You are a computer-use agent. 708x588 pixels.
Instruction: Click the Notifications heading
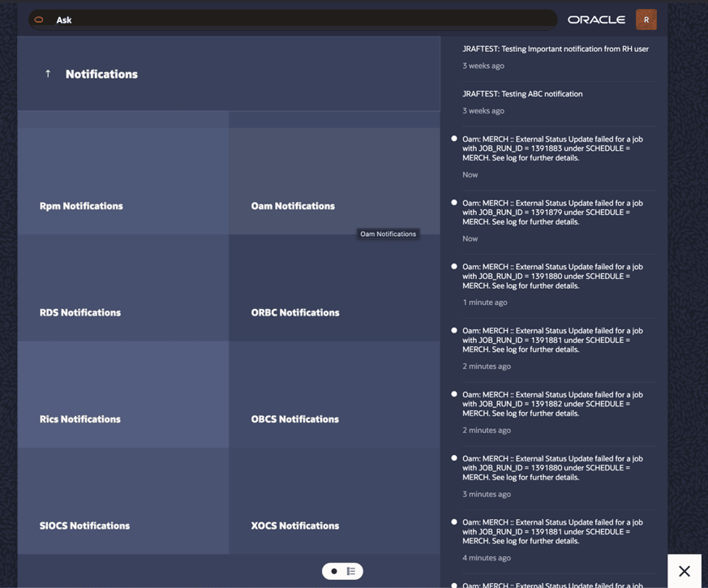[x=101, y=74]
